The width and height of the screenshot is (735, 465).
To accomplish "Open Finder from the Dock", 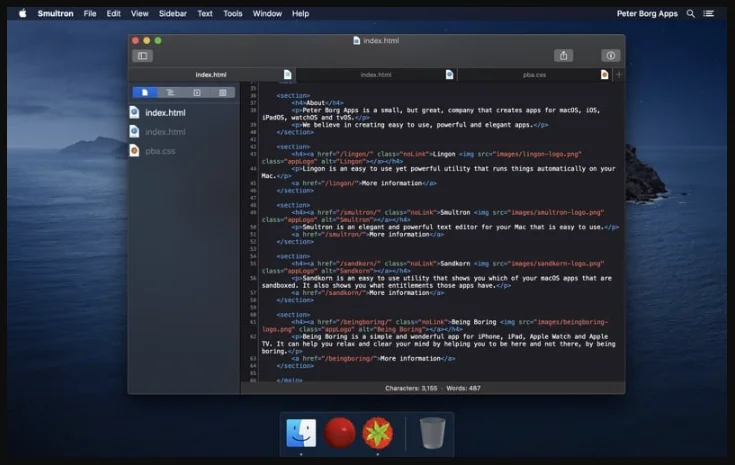I will (x=301, y=433).
